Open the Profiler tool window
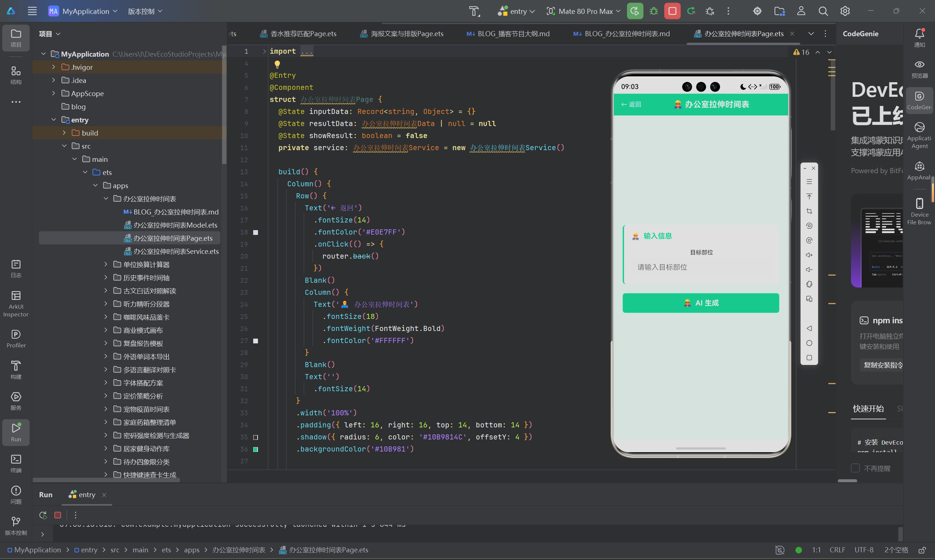 point(16,339)
